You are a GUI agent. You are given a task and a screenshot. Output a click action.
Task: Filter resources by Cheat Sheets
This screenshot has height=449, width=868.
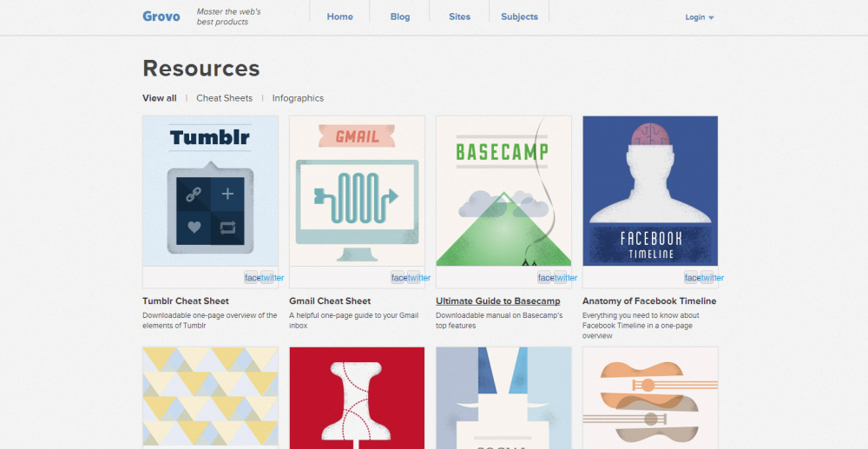coord(224,98)
